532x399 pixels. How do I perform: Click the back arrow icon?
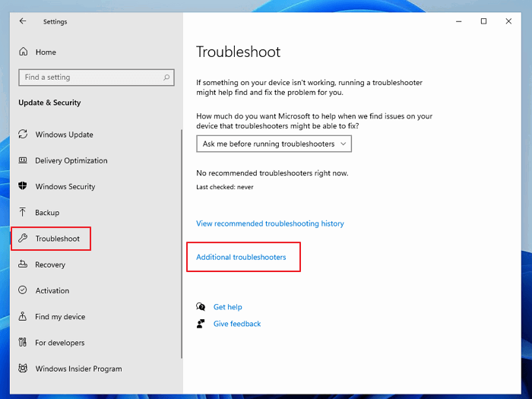click(23, 21)
